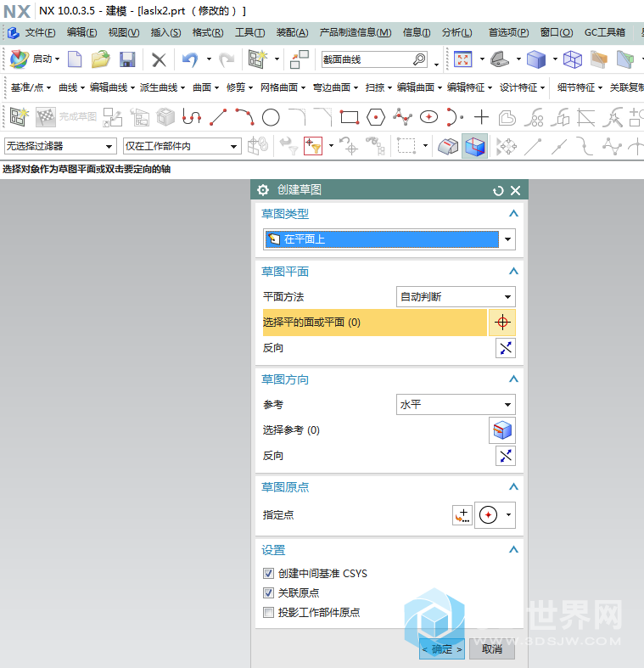
Task: Open the 网格曲面 toolbar group
Action: coord(283,87)
